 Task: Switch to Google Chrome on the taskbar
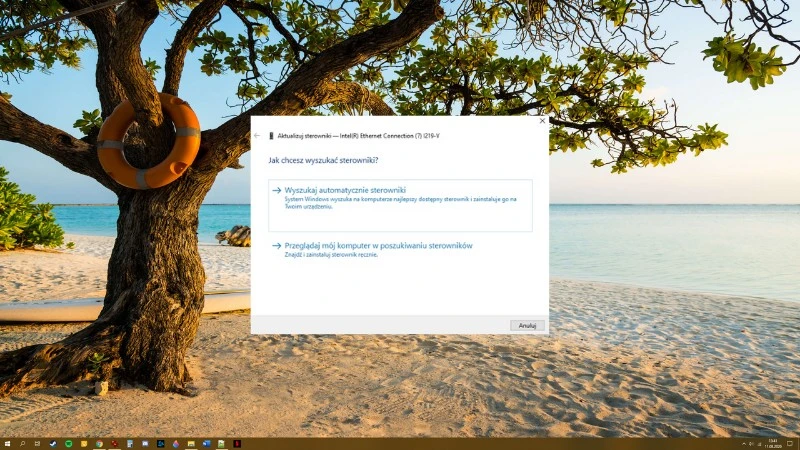point(99,444)
